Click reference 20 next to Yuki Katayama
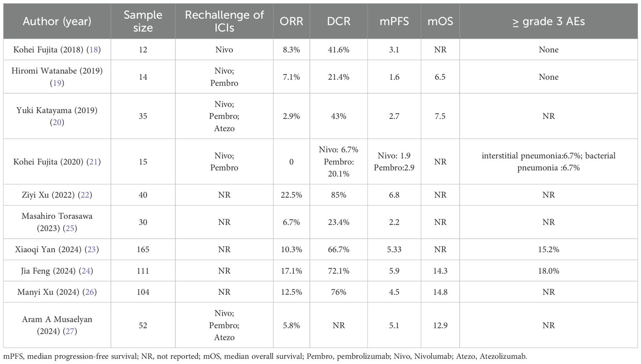The image size is (641, 364). coord(57,122)
